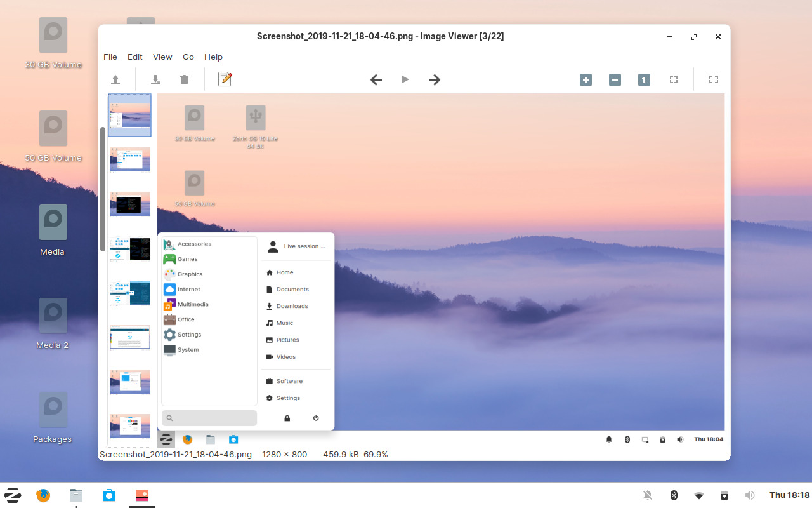Screen dimensions: 812x508
Task: Zoom out of the image
Action: (x=614, y=79)
